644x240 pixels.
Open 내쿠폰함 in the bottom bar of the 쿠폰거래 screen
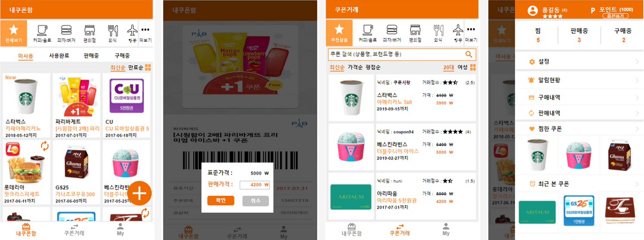(x=351, y=229)
